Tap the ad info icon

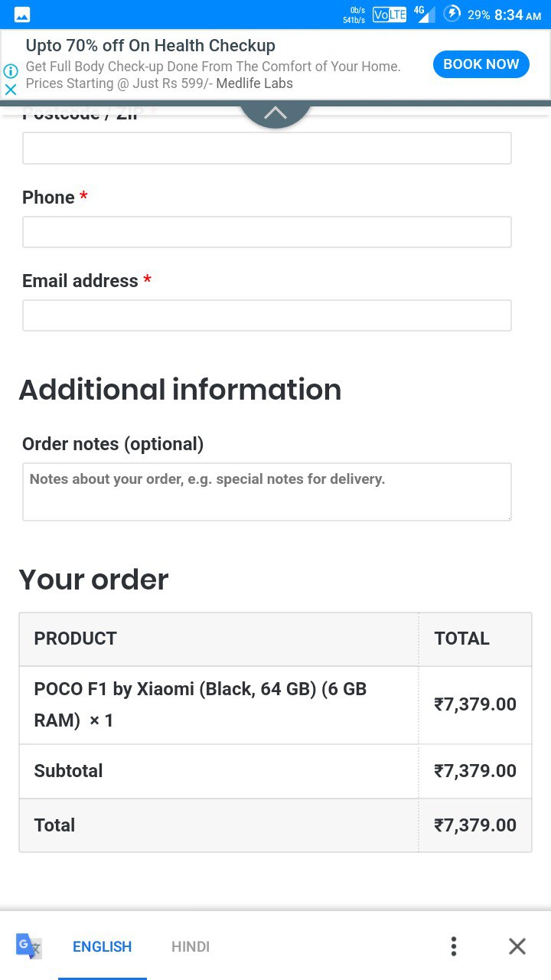coord(10,71)
